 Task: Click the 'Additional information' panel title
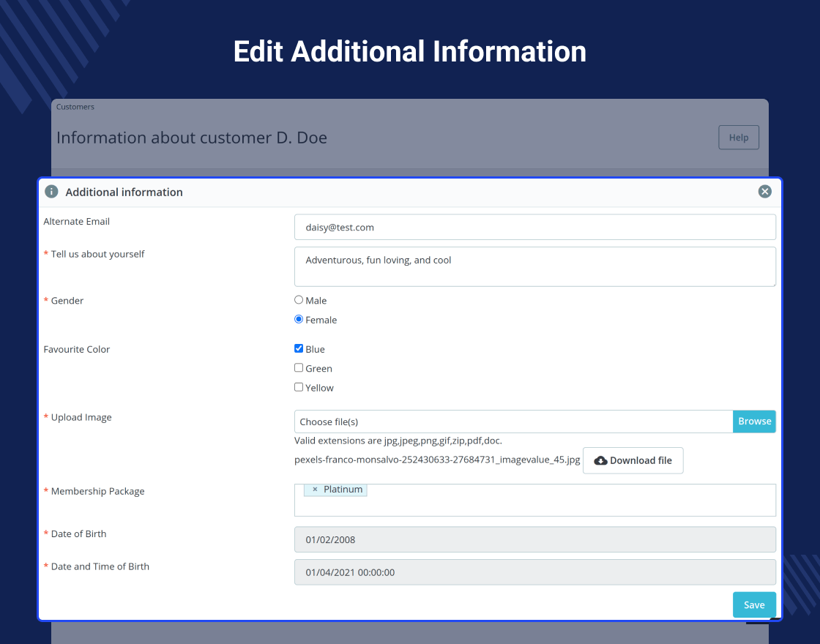(x=124, y=192)
